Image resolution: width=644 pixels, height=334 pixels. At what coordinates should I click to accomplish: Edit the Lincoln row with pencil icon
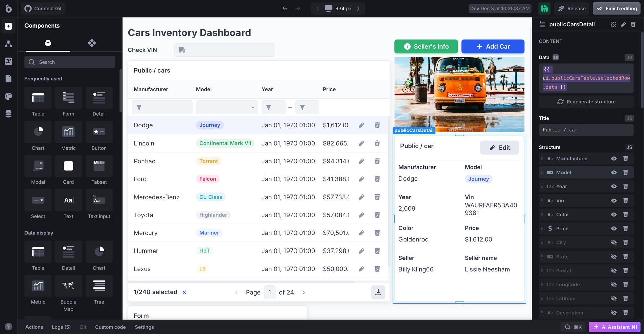(x=361, y=143)
